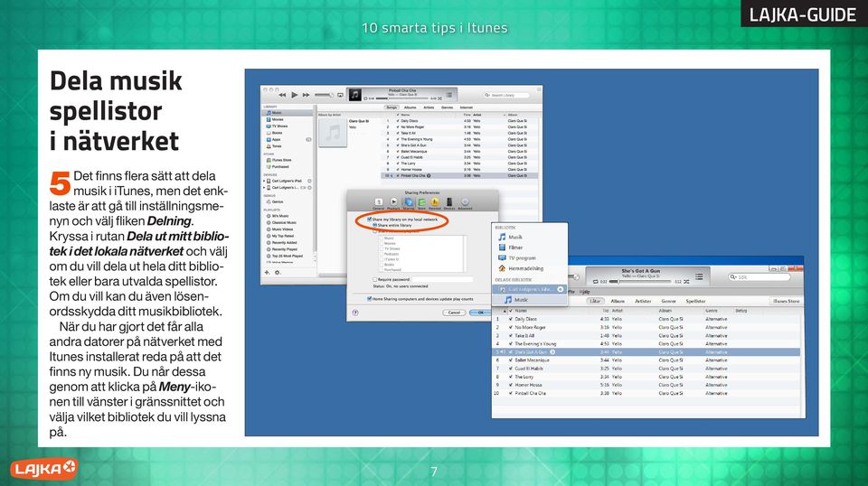
Task: Click Claro Que Si album artwork thumbnail
Action: [333, 133]
